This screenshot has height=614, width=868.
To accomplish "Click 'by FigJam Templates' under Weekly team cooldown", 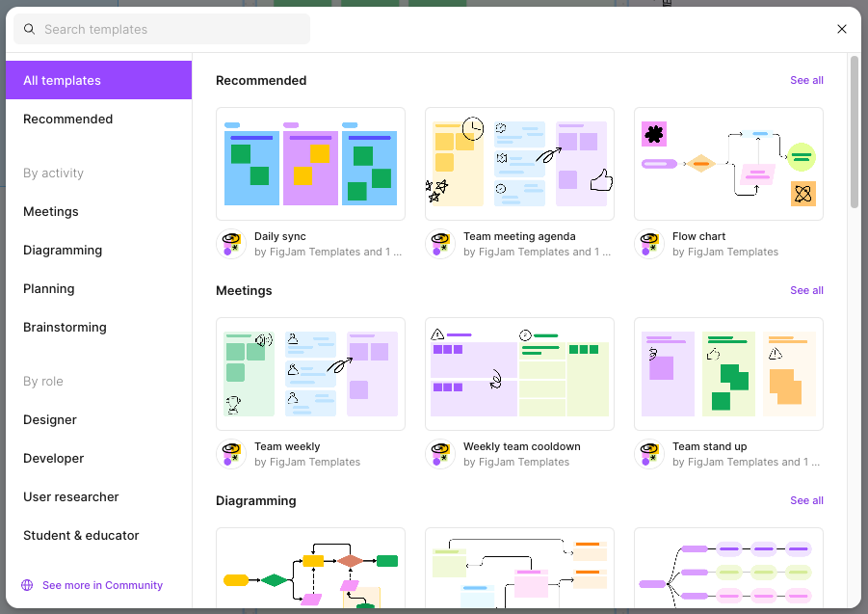I will click(516, 462).
